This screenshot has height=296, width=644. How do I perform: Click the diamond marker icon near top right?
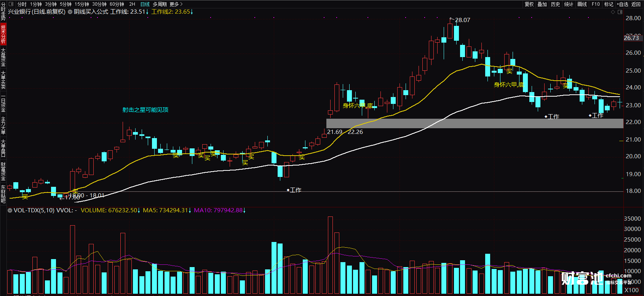(x=613, y=12)
